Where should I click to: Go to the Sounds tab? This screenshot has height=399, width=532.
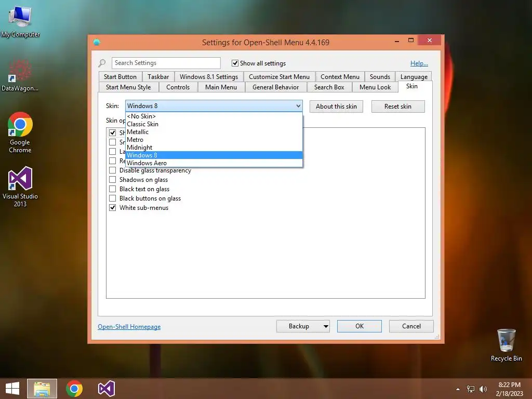[x=380, y=77]
